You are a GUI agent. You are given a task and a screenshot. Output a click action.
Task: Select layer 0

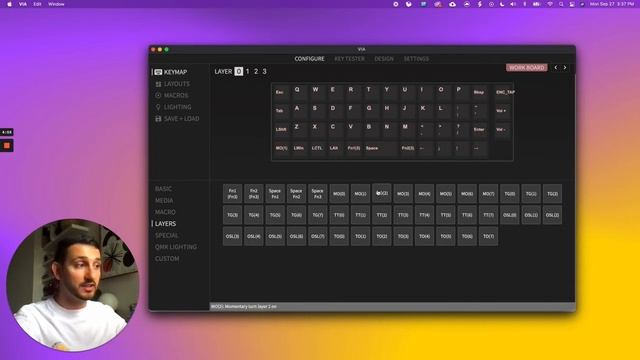[x=239, y=71]
